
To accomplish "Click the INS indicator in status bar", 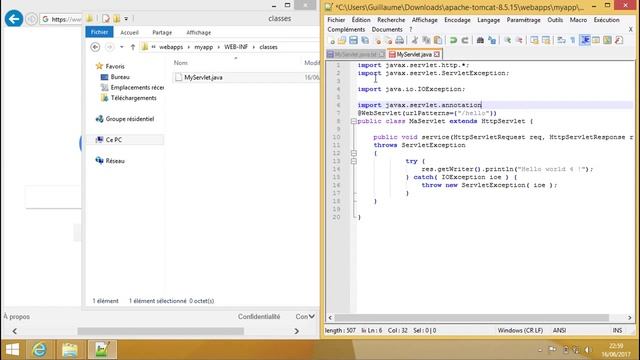I will (618, 330).
